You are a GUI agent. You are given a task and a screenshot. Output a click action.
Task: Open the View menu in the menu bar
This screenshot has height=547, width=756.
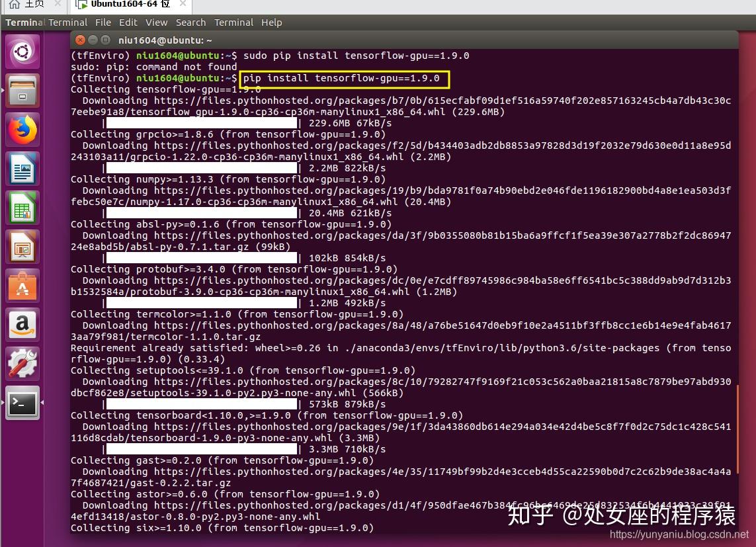pyautogui.click(x=157, y=22)
